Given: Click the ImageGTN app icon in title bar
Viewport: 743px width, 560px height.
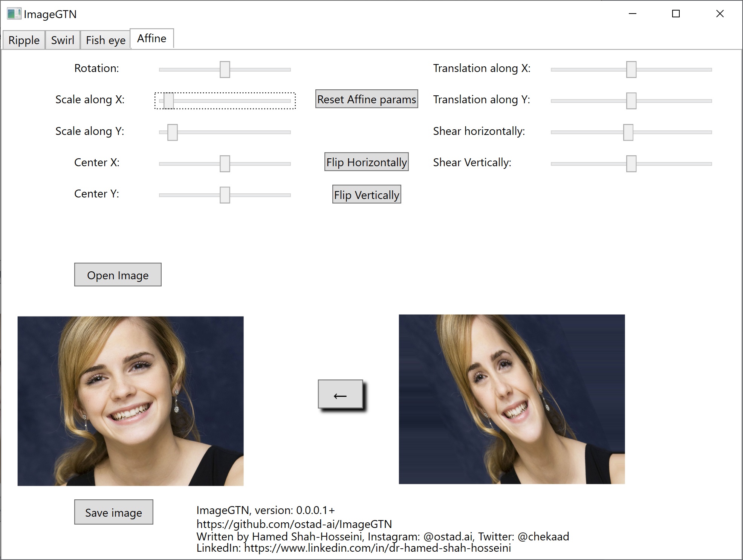Looking at the screenshot, I should (x=14, y=14).
